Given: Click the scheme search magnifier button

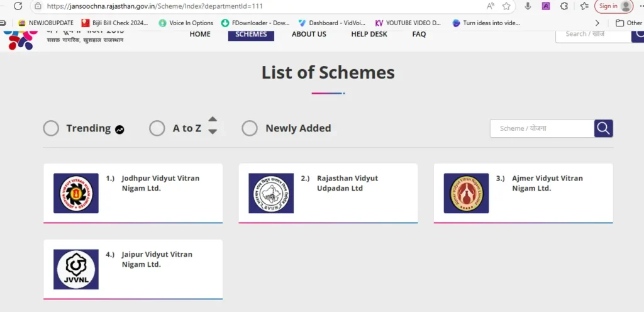Looking at the screenshot, I should coord(604,128).
